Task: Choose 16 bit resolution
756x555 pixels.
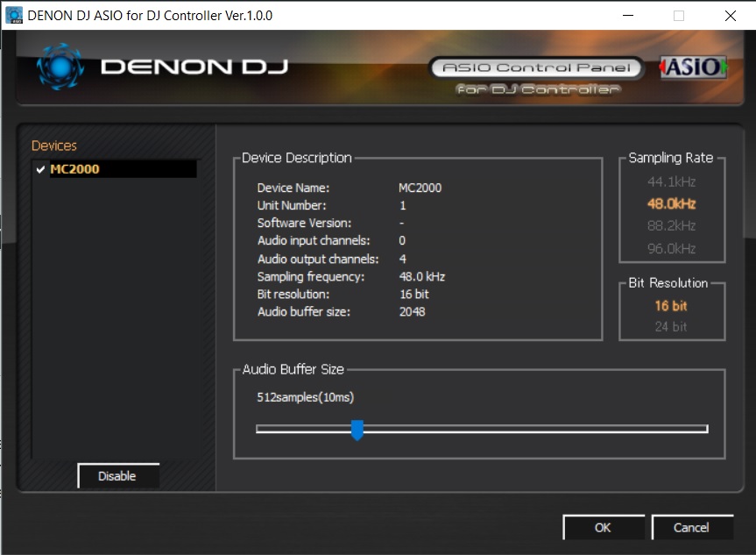Action: [671, 305]
